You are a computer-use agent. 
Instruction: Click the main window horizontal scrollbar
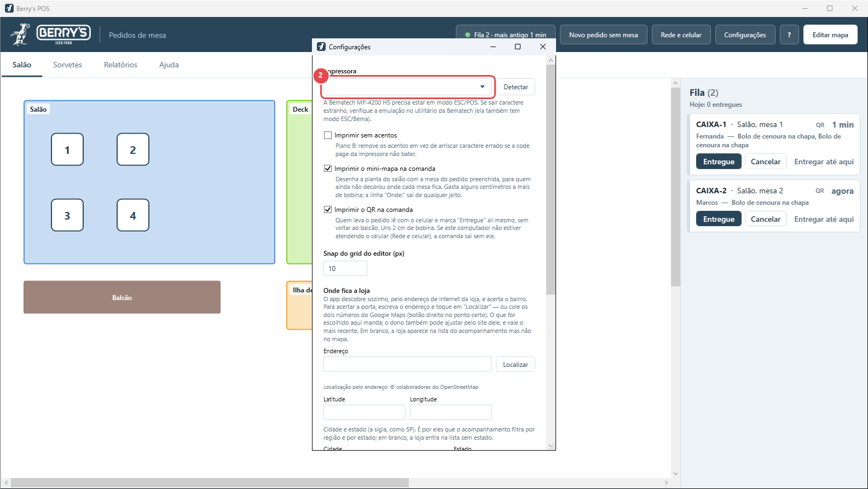pyautogui.click(x=210, y=483)
